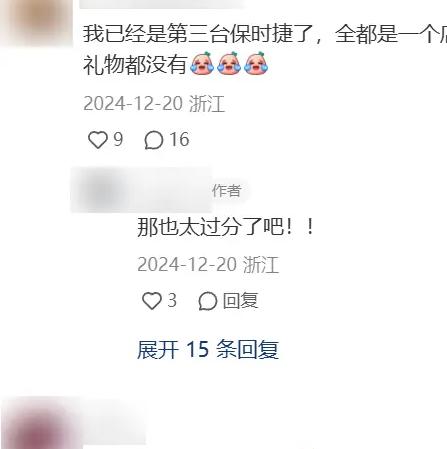Click the top comment's 2024-12-20 浙江 timestamp
This screenshot has height=449, width=447.
154,104
